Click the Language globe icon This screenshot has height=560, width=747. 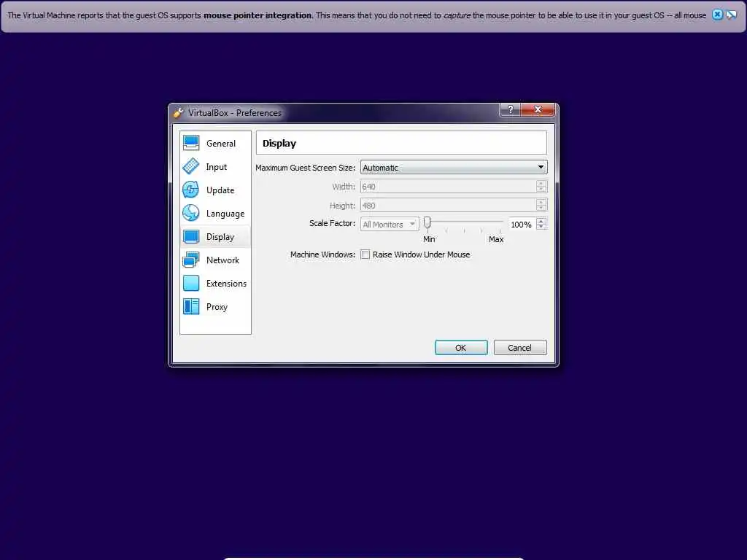(191, 213)
